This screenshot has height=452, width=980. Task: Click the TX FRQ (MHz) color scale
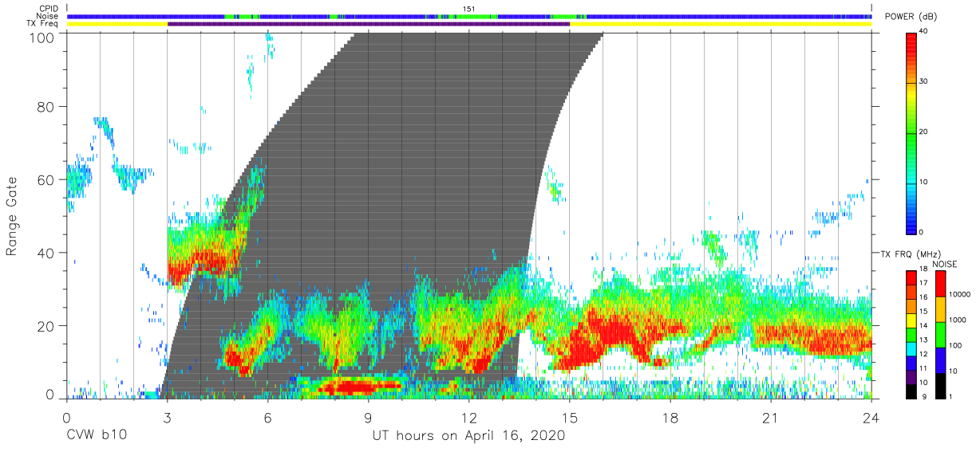click(x=912, y=334)
